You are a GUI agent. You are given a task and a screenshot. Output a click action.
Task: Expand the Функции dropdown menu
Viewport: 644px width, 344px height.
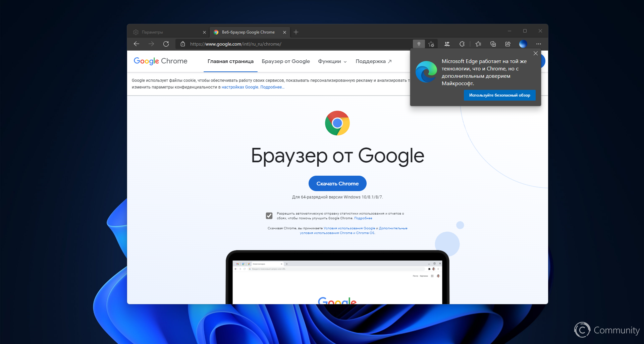332,61
